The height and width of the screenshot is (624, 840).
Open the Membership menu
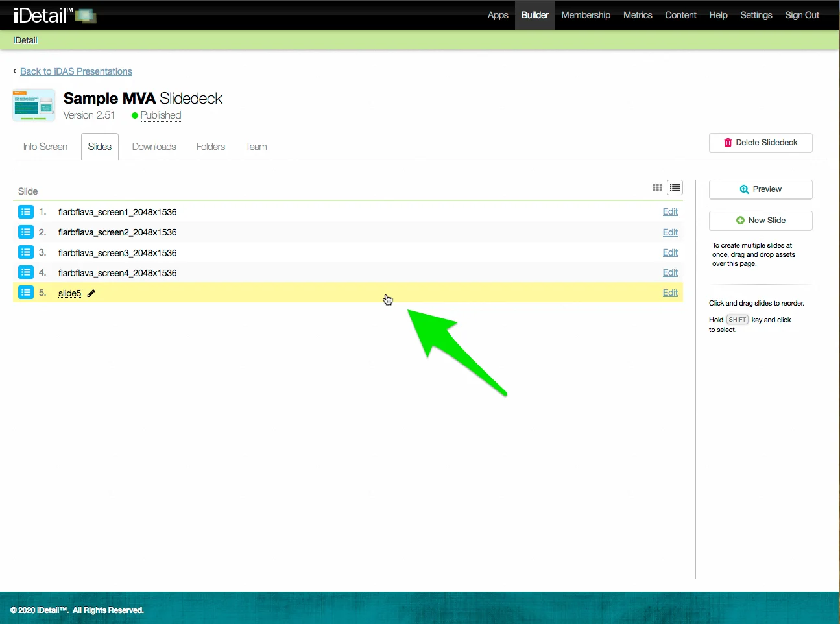(x=586, y=15)
